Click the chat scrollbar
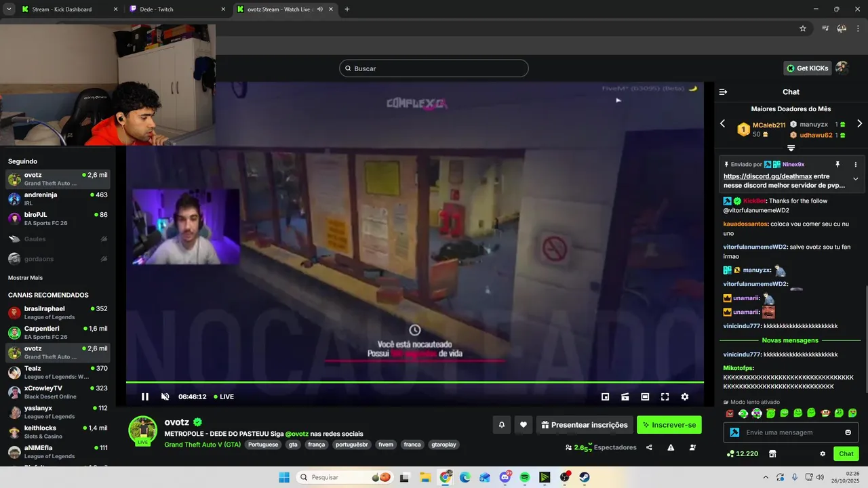The width and height of the screenshot is (868, 488). coord(866,339)
